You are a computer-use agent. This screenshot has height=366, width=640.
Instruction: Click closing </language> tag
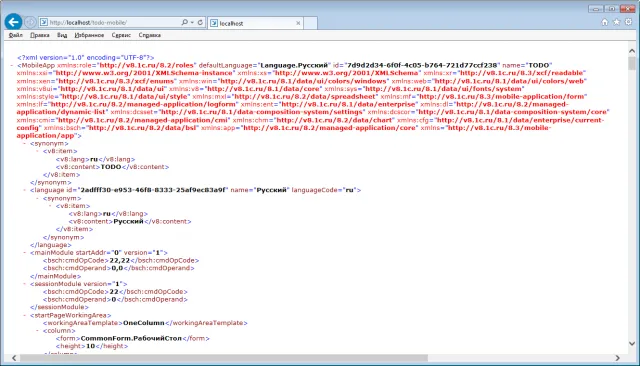pos(51,245)
